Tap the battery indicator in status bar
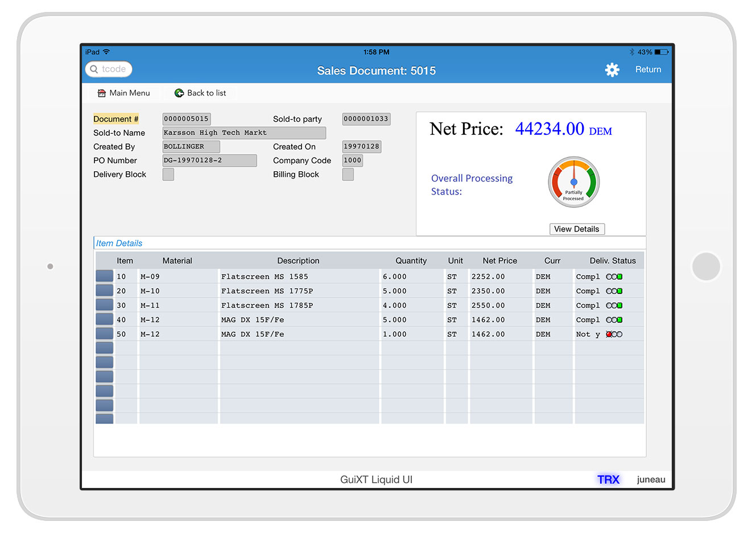756x538 pixels. pyautogui.click(x=661, y=52)
